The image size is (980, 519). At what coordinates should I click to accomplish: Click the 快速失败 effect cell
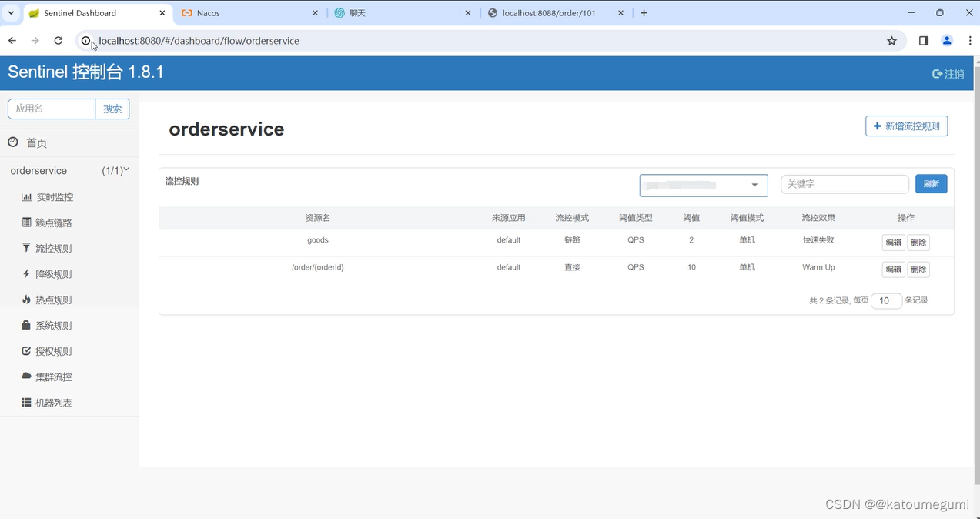tap(818, 240)
